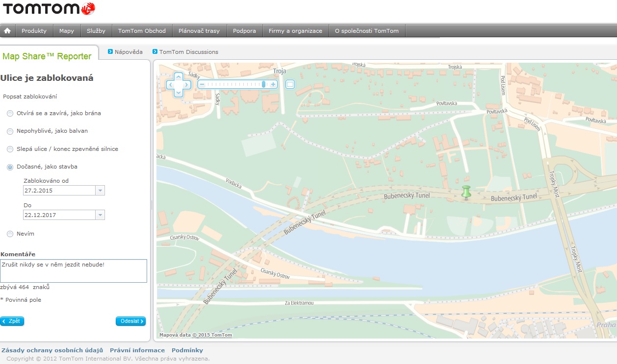Activate the rectangle zoom selection tool
Image resolution: width=617 pixels, height=364 pixels.
tap(290, 84)
